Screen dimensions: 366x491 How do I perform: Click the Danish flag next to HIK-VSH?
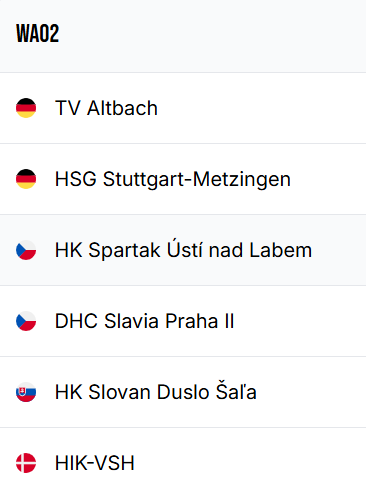(x=26, y=463)
